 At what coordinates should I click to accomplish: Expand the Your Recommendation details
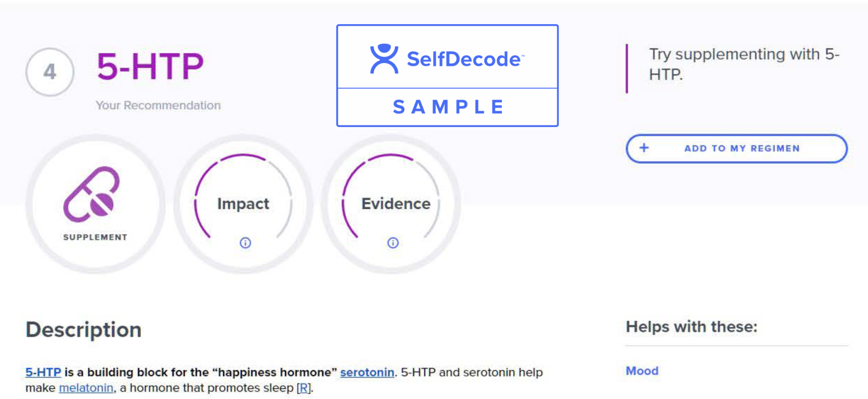(x=158, y=105)
